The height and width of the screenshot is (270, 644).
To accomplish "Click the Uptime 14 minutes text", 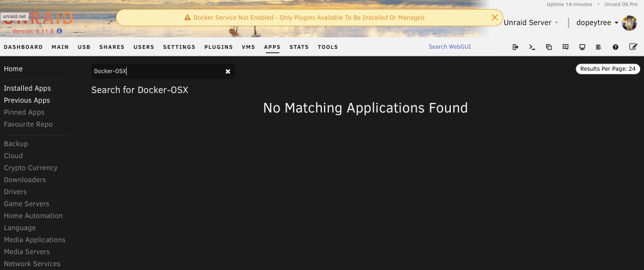I will pos(569,4).
